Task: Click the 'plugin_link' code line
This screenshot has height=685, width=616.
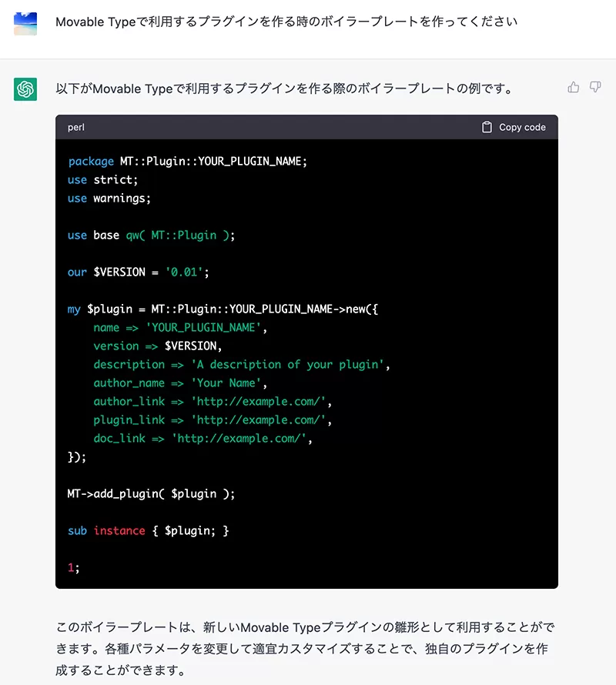Action: coord(213,420)
